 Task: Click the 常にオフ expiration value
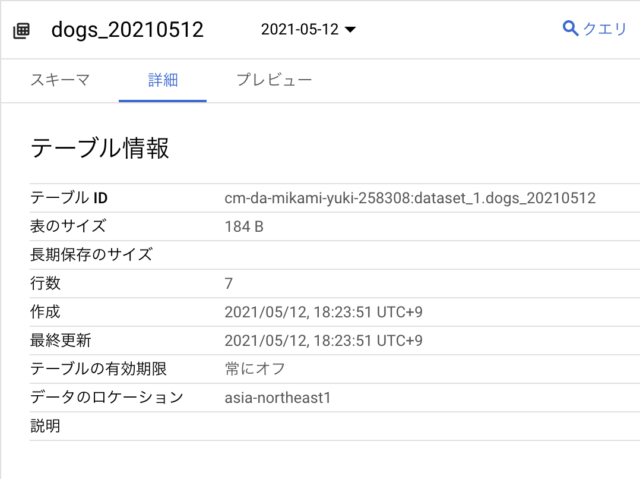pyautogui.click(x=255, y=369)
